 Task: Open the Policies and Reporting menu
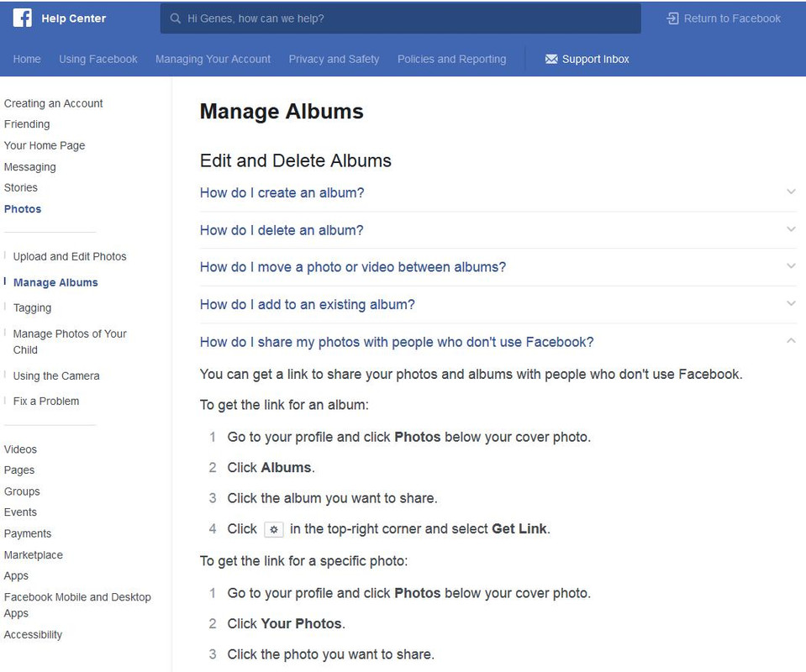(x=452, y=59)
